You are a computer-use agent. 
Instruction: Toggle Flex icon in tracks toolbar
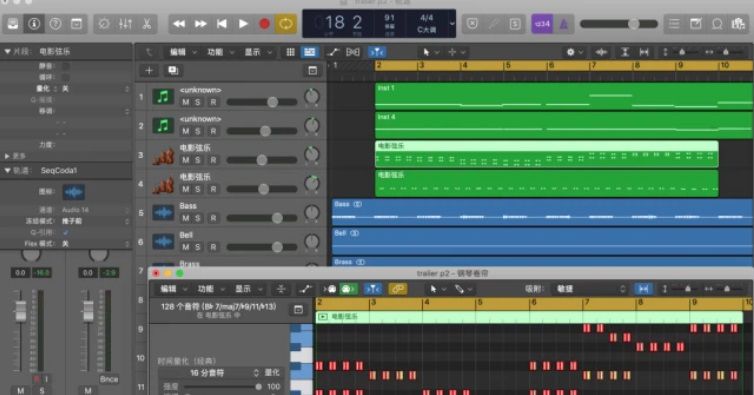pos(352,52)
